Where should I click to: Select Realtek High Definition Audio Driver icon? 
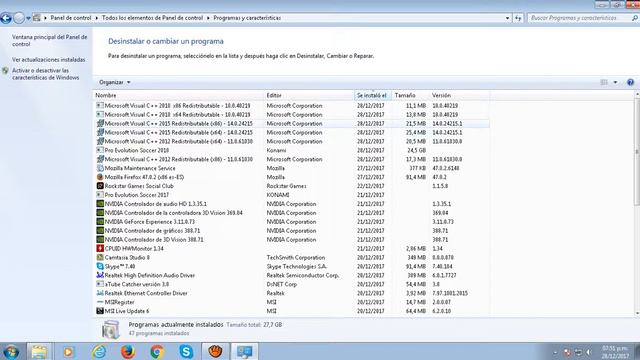(x=100, y=275)
